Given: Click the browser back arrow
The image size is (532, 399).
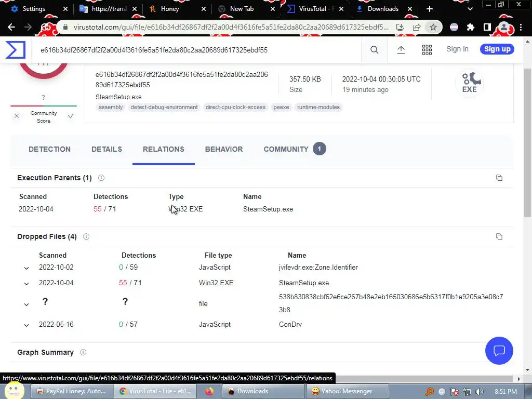Looking at the screenshot, I should click(x=11, y=27).
